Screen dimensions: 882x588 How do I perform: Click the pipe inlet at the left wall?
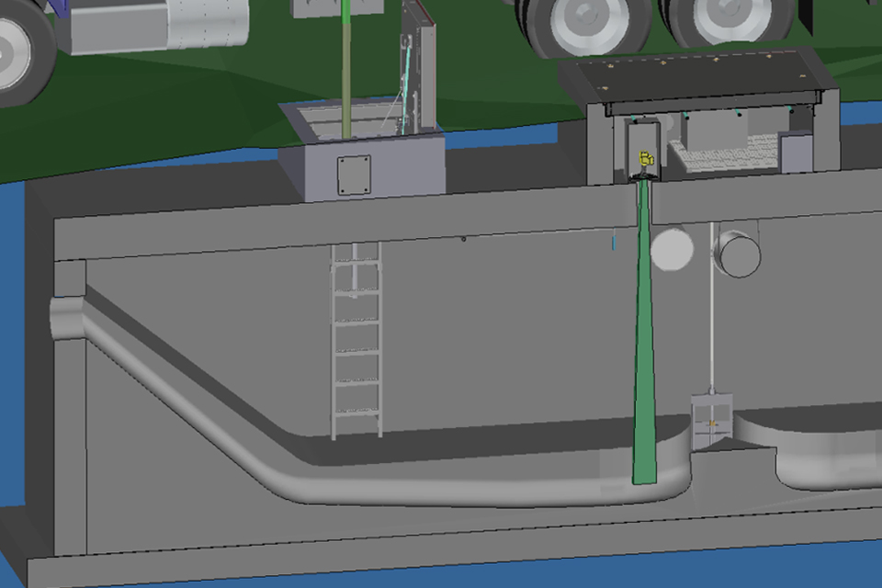pos(67,319)
